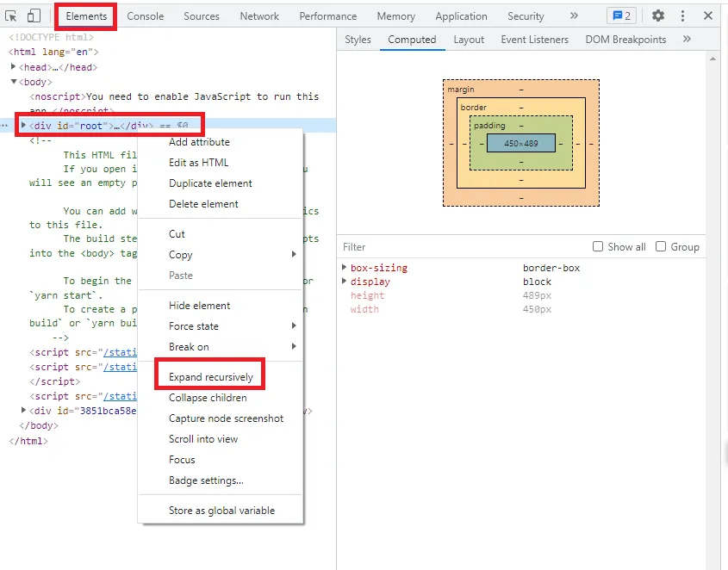This screenshot has height=570, width=728.
Task: Choose Focus in the context menu
Action: (x=221, y=460)
